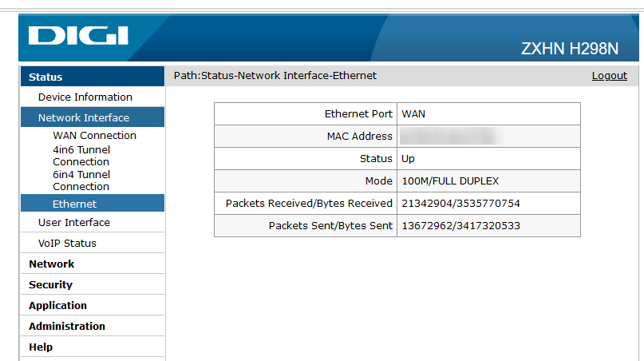Click the ZXHN H298N model title
Viewport: 644px width, 361px height.
pos(569,49)
